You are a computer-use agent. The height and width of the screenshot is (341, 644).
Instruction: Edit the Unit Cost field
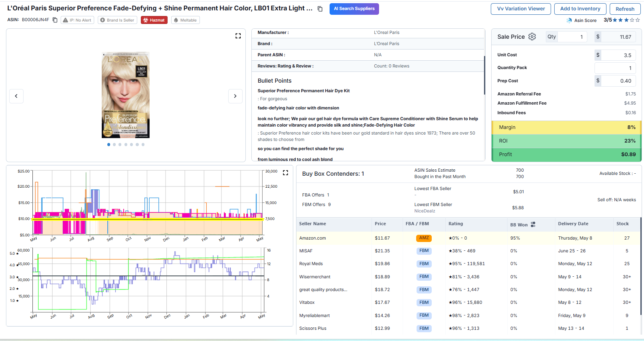tap(618, 55)
